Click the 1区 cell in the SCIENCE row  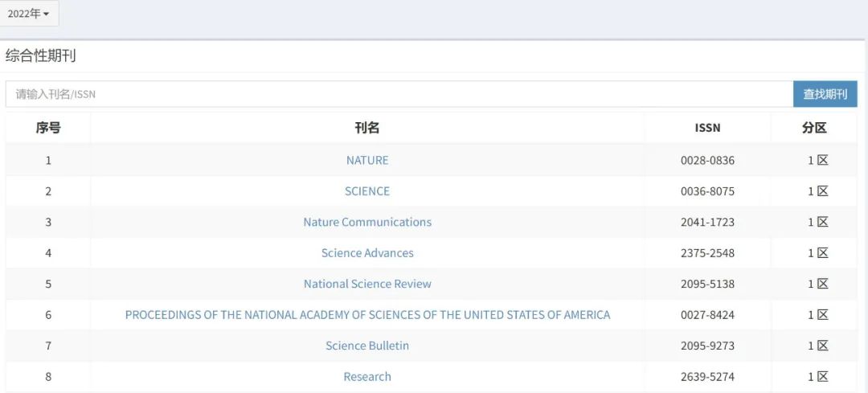tap(817, 191)
